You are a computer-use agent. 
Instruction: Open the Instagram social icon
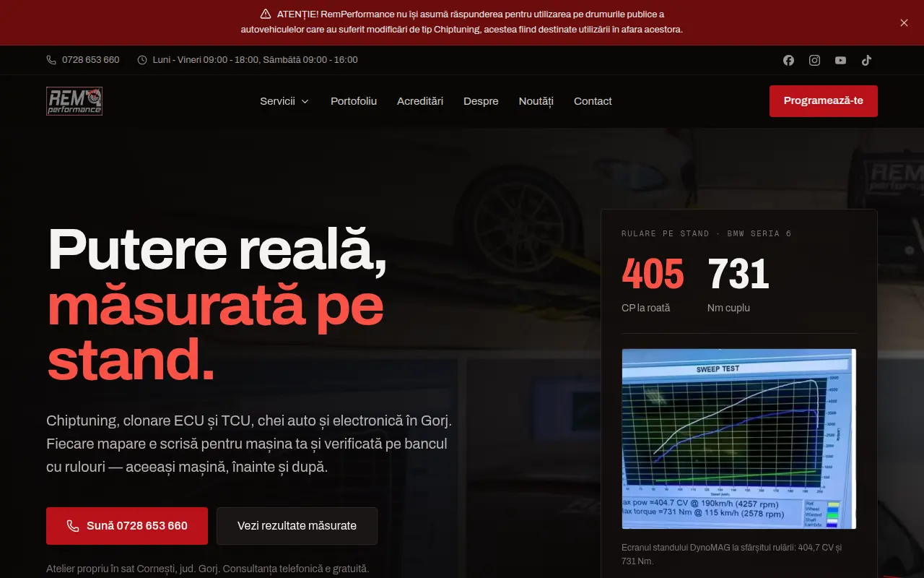tap(814, 60)
